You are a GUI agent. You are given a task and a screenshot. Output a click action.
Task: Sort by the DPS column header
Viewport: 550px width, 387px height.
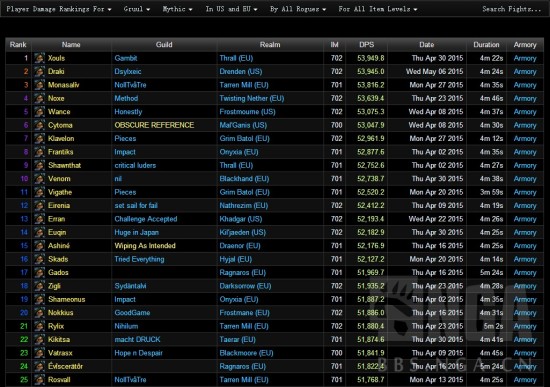tap(367, 45)
